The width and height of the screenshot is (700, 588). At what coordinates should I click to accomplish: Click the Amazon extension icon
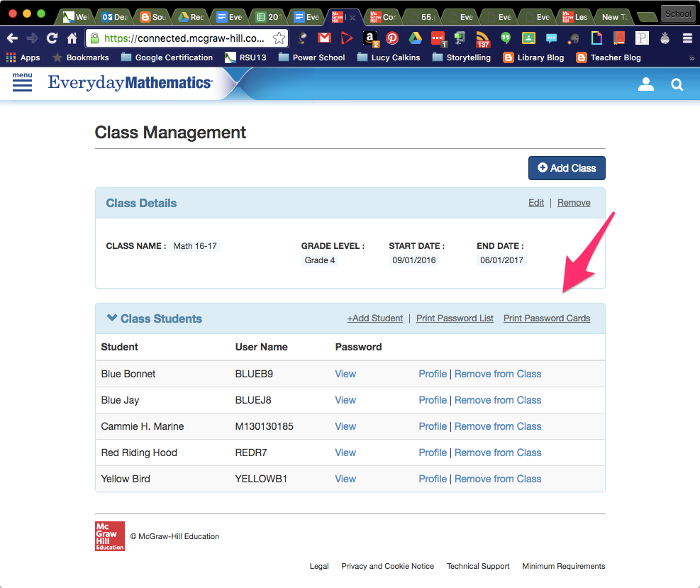(x=370, y=39)
